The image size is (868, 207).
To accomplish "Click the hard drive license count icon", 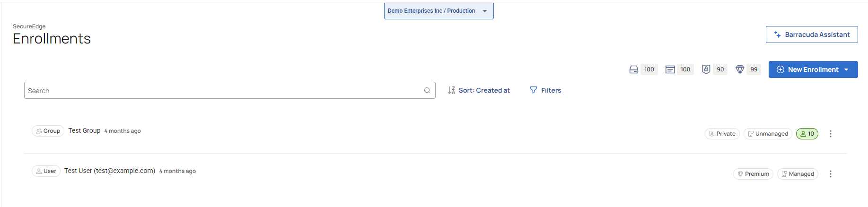I will tap(634, 69).
